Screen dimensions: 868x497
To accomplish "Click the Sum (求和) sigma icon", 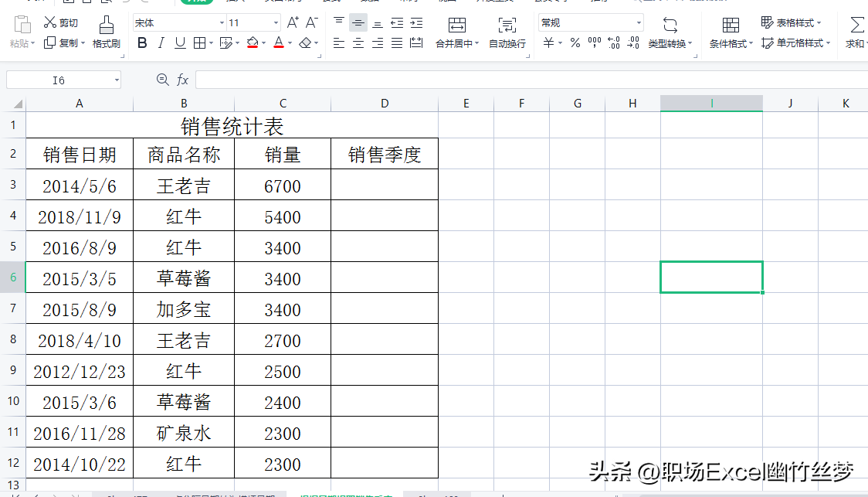I will point(857,25).
